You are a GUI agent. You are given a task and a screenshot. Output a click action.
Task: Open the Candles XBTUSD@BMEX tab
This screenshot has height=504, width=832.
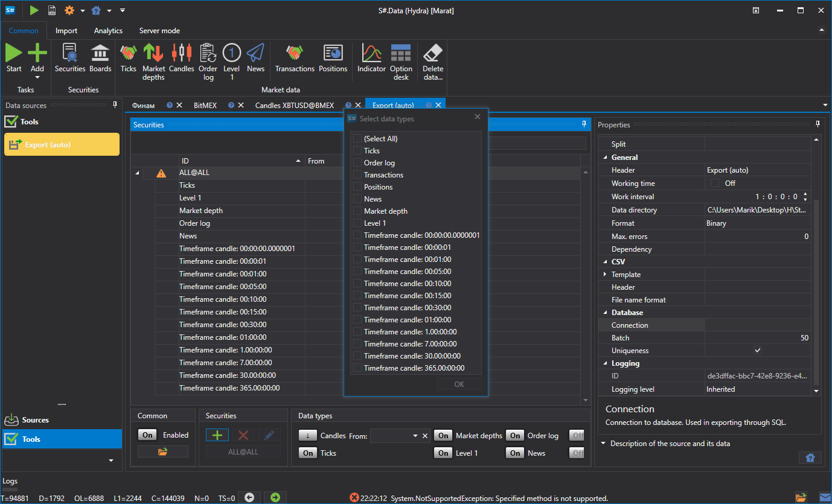[295, 105]
